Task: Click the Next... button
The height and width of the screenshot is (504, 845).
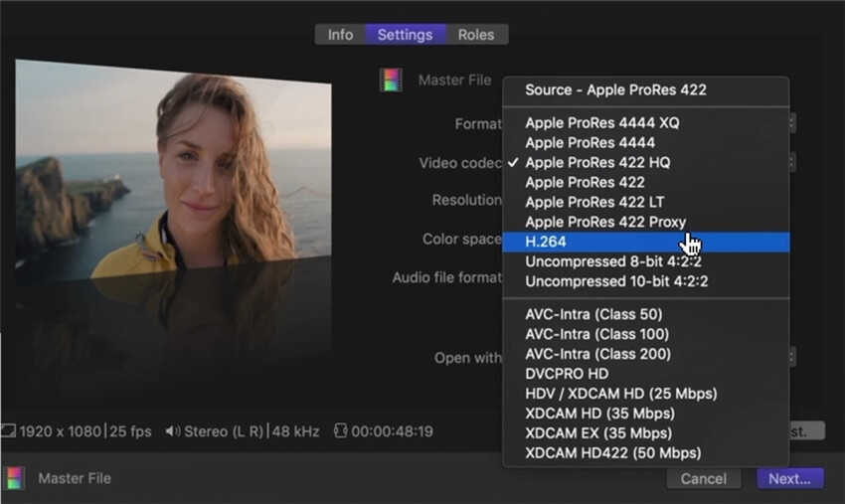Action: click(x=790, y=479)
